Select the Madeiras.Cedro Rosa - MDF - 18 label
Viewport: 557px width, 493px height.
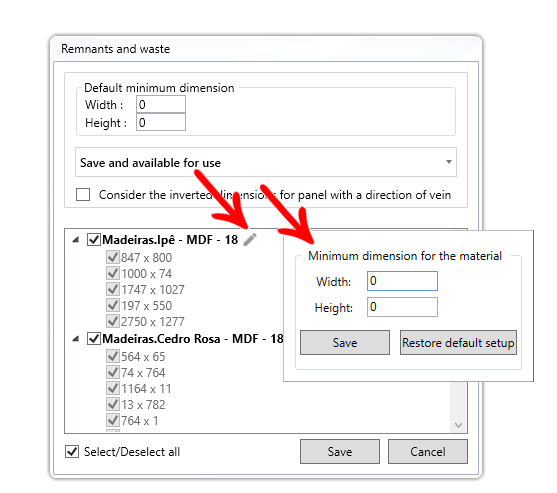pos(193,339)
